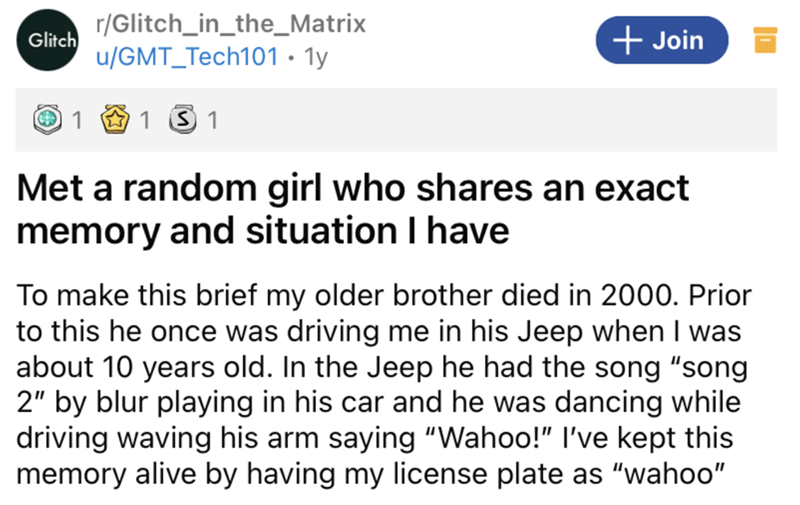Open r/Glitch_in_the_Matrix subreddit link
Viewport: 800px width, 505px height.
click(x=230, y=23)
